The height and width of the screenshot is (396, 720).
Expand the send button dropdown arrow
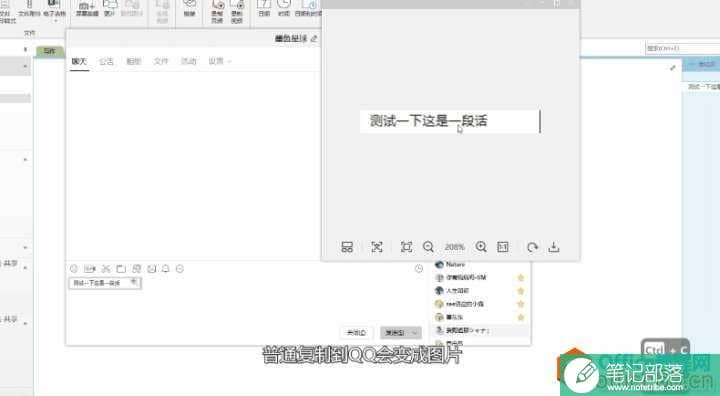(415, 333)
